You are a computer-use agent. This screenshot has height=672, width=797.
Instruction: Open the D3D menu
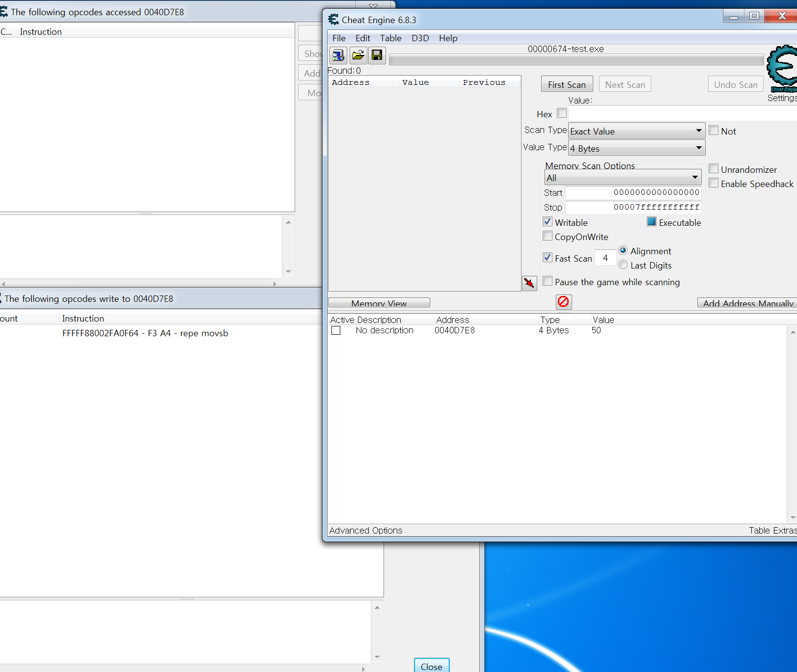click(420, 38)
